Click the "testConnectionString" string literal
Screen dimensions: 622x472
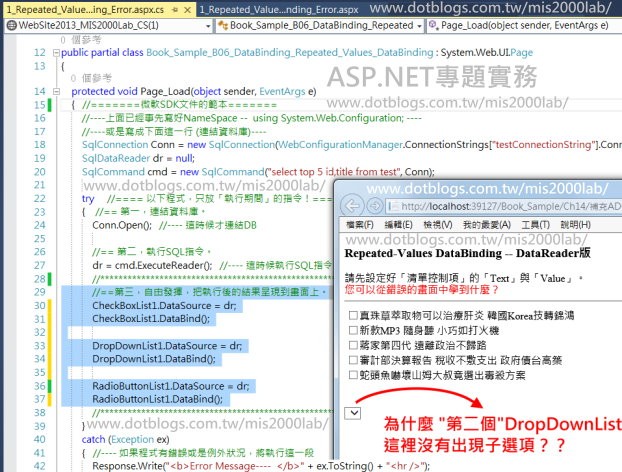click(x=543, y=145)
